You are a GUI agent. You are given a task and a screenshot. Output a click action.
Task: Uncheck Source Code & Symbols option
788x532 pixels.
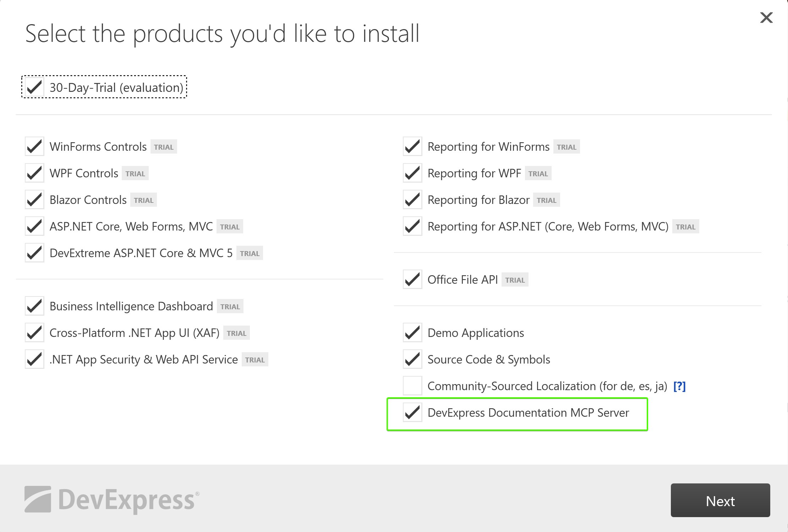[x=412, y=359]
